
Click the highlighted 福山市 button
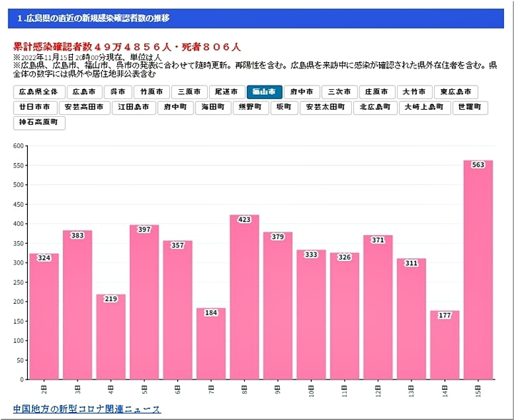[264, 92]
